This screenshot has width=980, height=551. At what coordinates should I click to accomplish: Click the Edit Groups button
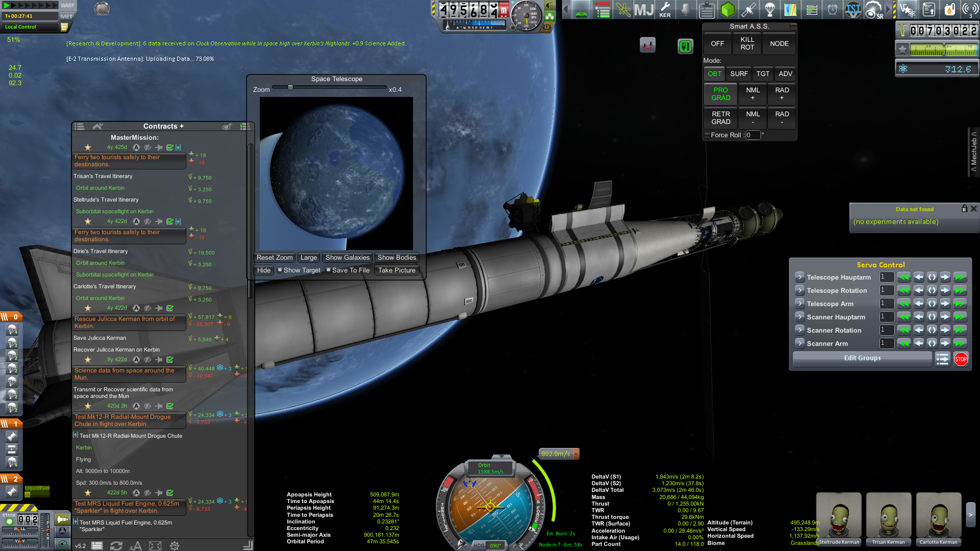pos(862,358)
